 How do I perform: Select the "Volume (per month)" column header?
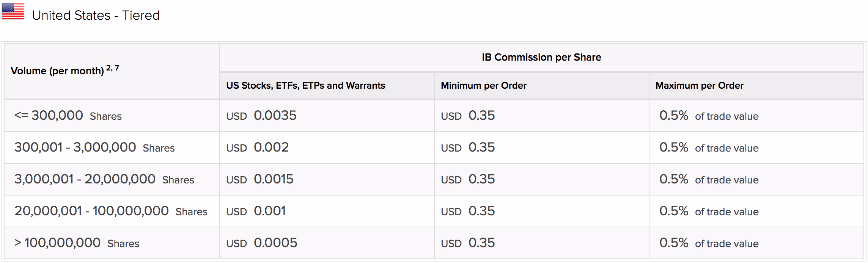57,71
